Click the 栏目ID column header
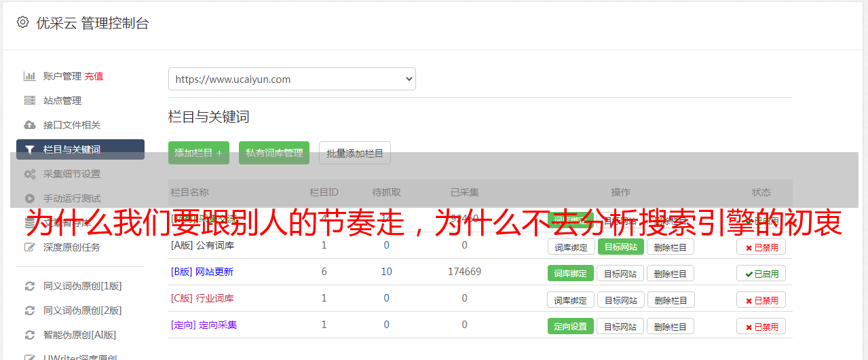This screenshot has width=868, height=360. 324,192
